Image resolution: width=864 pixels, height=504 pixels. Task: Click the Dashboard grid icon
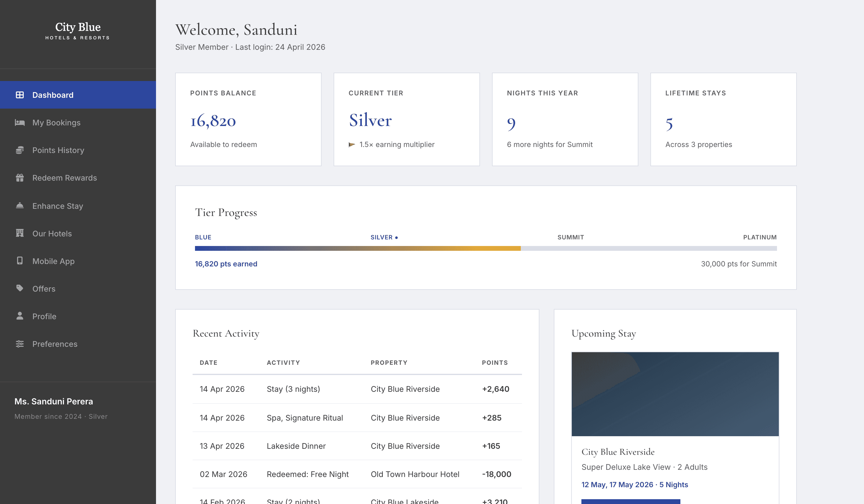pyautogui.click(x=20, y=95)
